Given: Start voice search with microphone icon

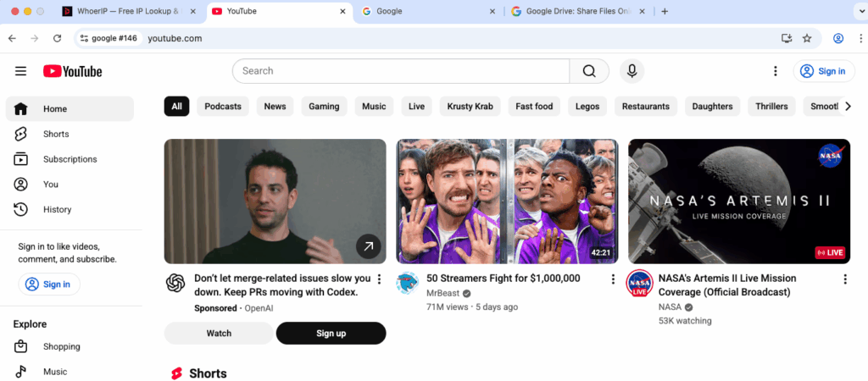Looking at the screenshot, I should pyautogui.click(x=632, y=71).
